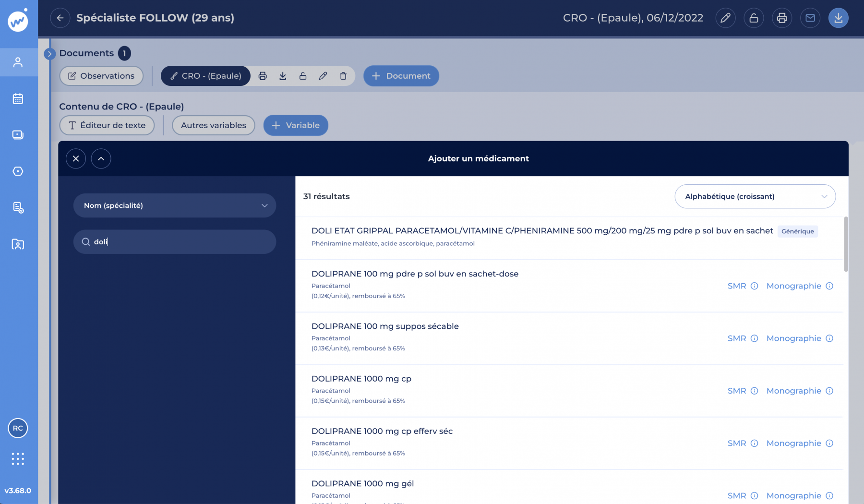The width and height of the screenshot is (864, 504).
Task: Close the add medication panel
Action: 76,159
